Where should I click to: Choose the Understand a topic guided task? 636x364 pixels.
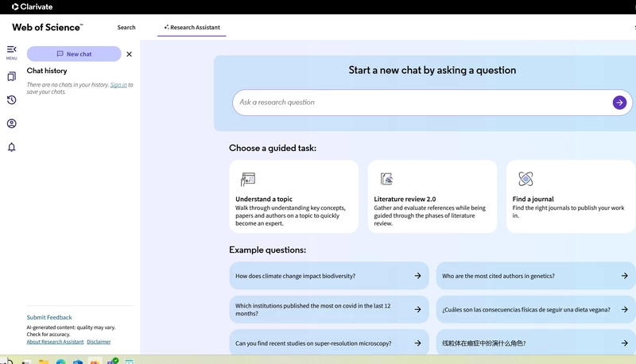pos(293,196)
